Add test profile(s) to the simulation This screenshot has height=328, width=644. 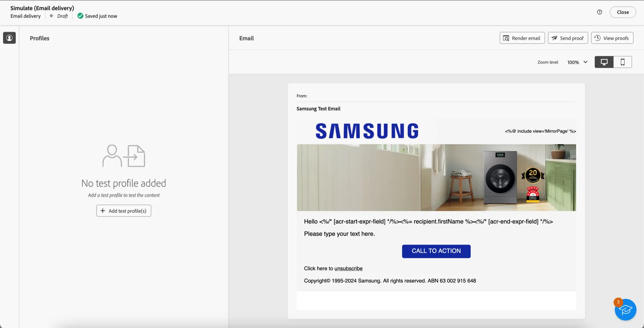[x=124, y=211]
